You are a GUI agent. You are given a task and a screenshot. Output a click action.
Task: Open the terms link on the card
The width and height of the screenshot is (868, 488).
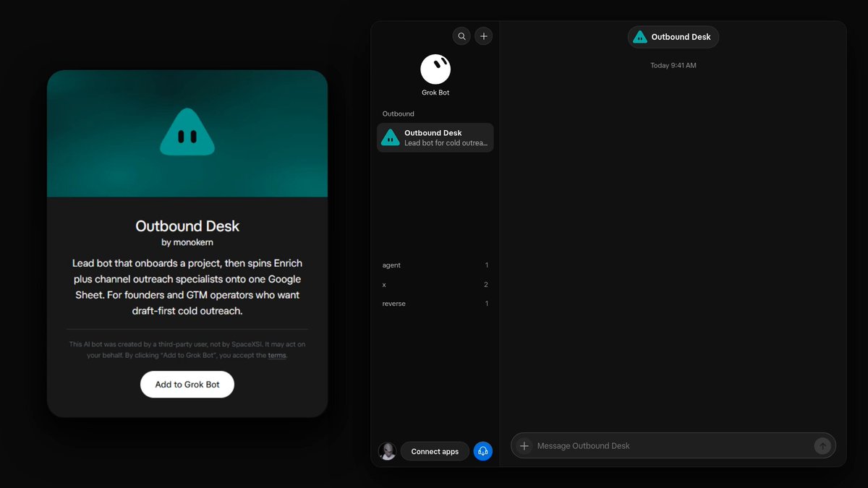(x=277, y=356)
